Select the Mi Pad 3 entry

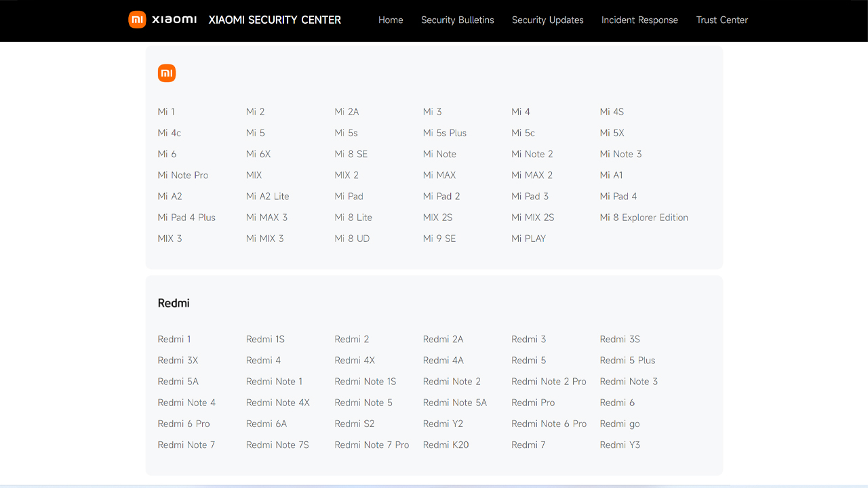click(x=530, y=196)
